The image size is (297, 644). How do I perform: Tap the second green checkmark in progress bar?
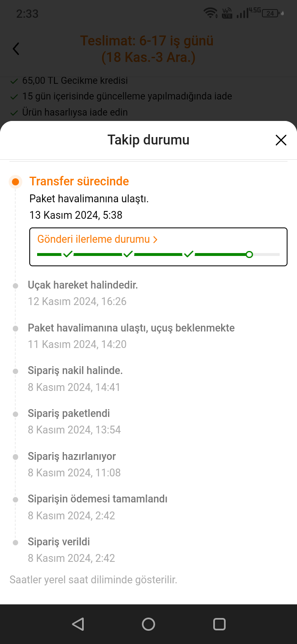(x=128, y=254)
